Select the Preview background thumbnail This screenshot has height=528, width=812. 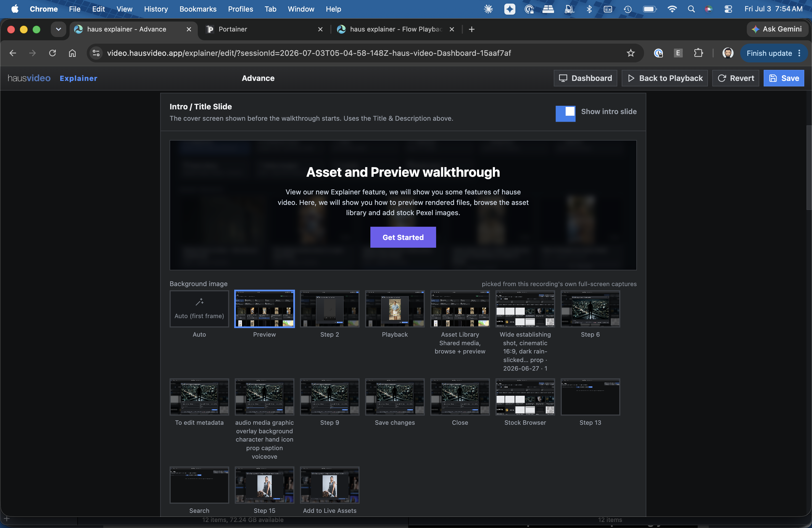264,309
